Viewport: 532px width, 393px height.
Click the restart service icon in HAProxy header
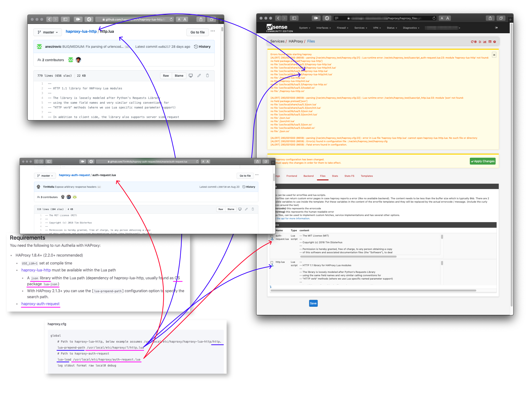click(472, 42)
